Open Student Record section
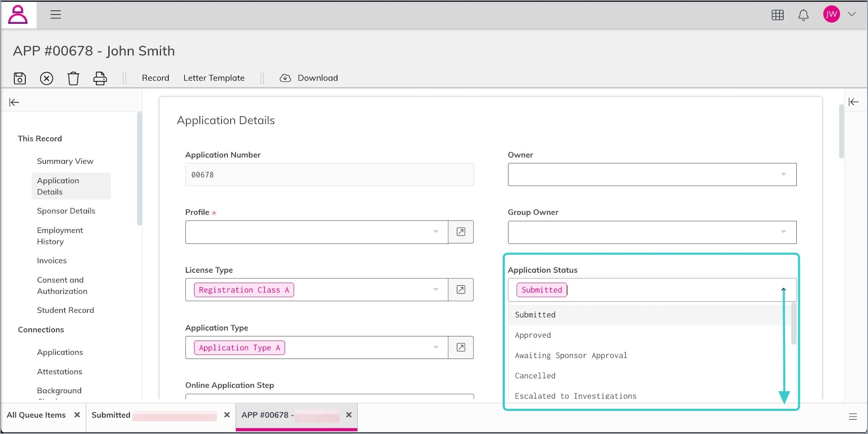 pyautogui.click(x=65, y=310)
